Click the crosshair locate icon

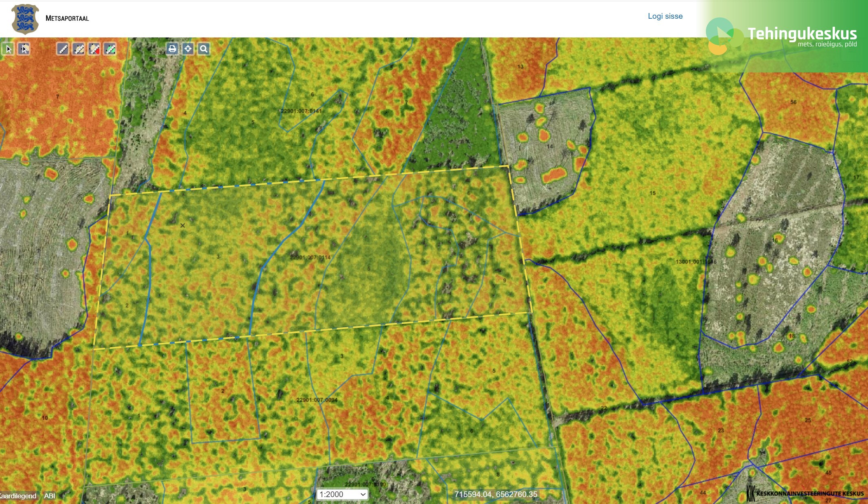[188, 49]
